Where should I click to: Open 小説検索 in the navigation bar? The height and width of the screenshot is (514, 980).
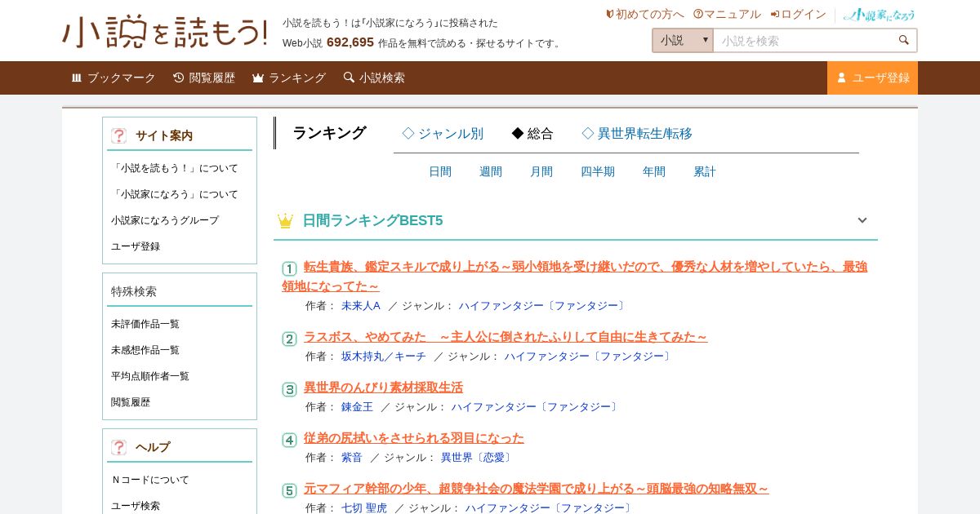click(373, 78)
